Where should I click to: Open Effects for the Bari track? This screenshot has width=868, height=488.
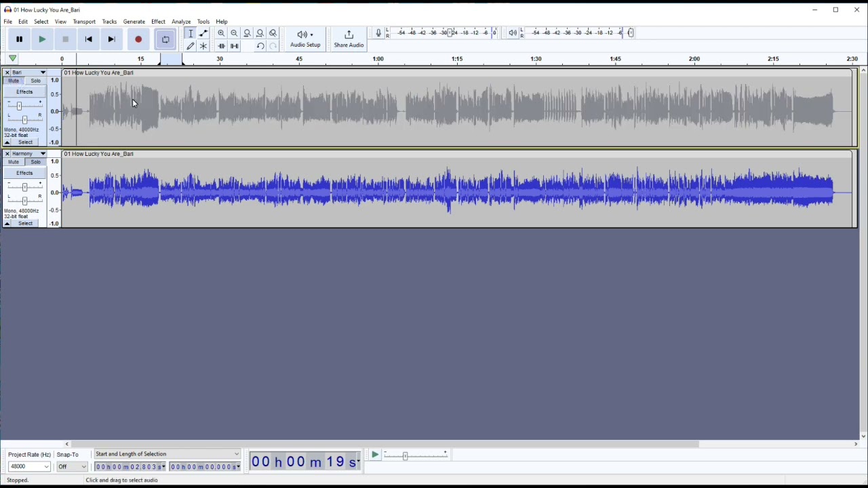tap(25, 91)
